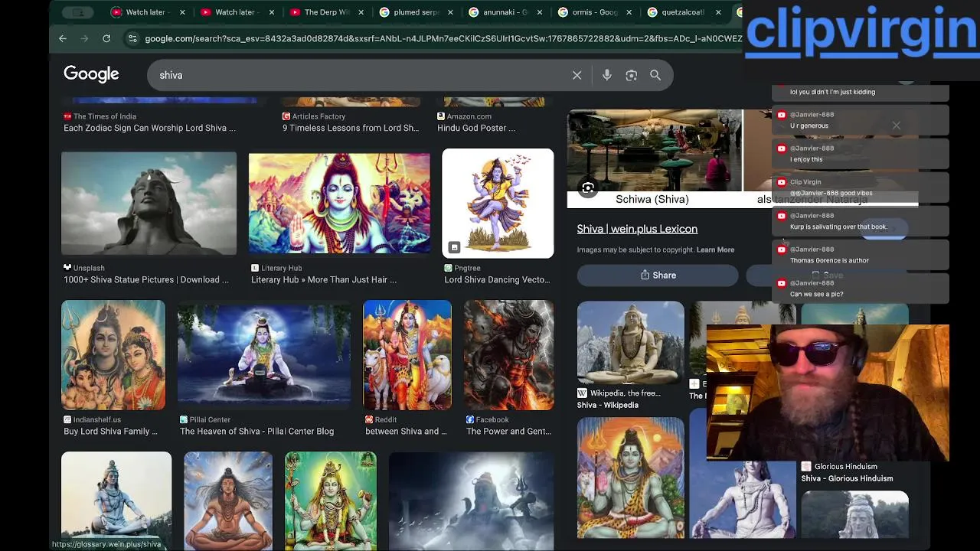The height and width of the screenshot is (551, 980).
Task: Go back with the browser back arrow
Action: 63,38
